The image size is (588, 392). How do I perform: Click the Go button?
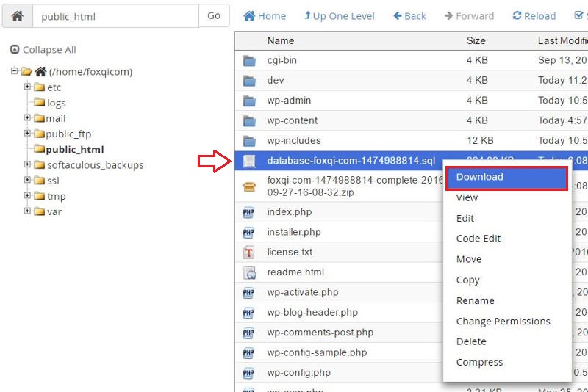[x=214, y=16]
